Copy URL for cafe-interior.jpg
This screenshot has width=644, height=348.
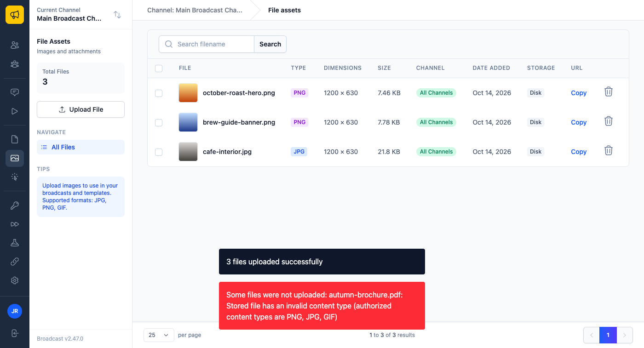point(578,152)
